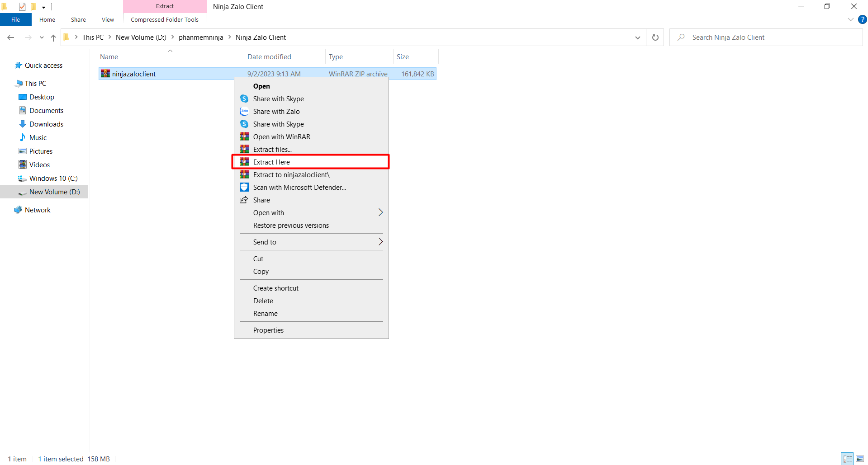
Task: Click This PC breadcrumb in address bar
Action: 93,37
